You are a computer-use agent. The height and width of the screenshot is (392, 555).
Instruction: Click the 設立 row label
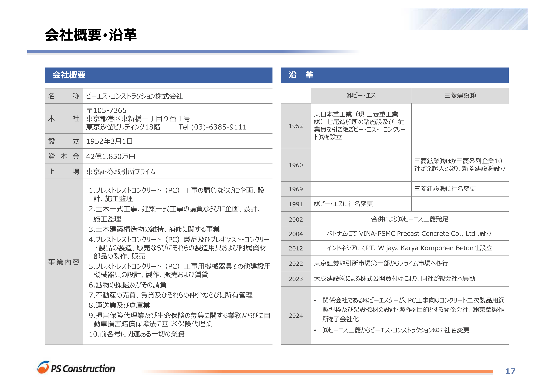click(x=64, y=141)
